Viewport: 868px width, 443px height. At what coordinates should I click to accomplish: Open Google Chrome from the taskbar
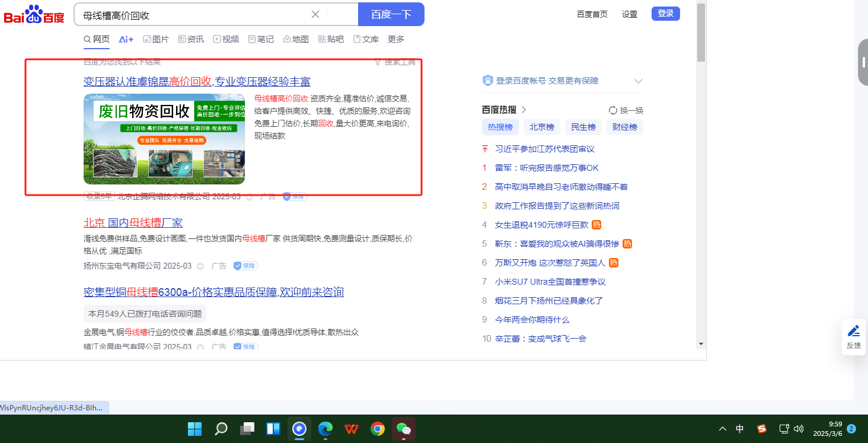click(377, 429)
